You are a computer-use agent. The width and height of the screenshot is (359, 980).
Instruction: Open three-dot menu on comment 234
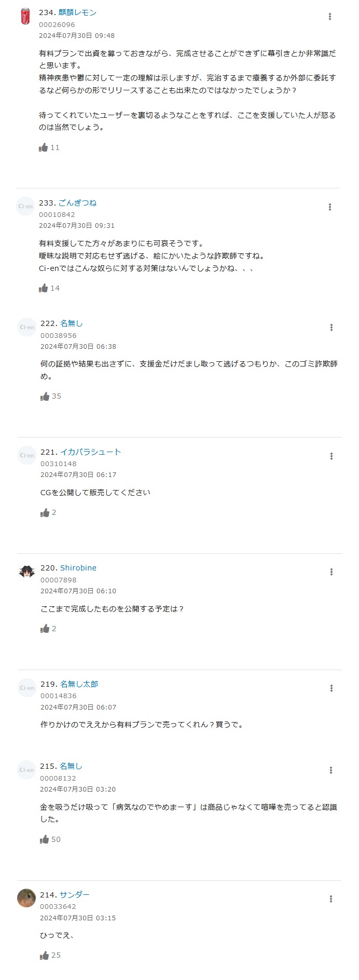(x=330, y=17)
